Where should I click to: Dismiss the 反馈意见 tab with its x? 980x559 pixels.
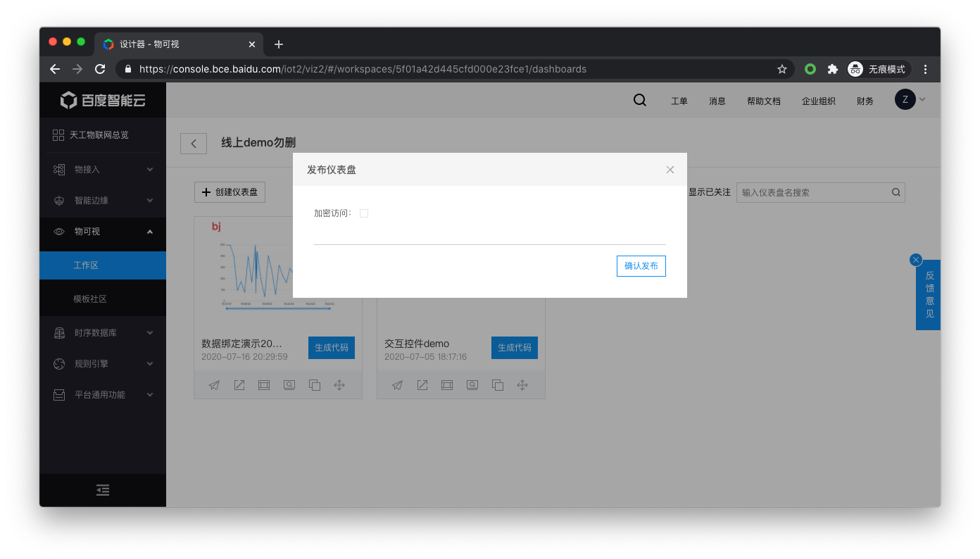(916, 260)
